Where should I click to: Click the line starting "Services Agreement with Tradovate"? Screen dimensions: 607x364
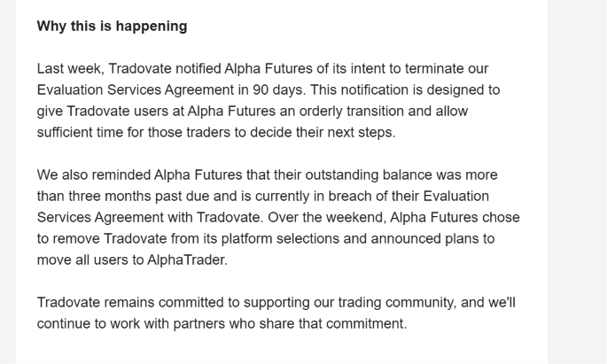278,217
